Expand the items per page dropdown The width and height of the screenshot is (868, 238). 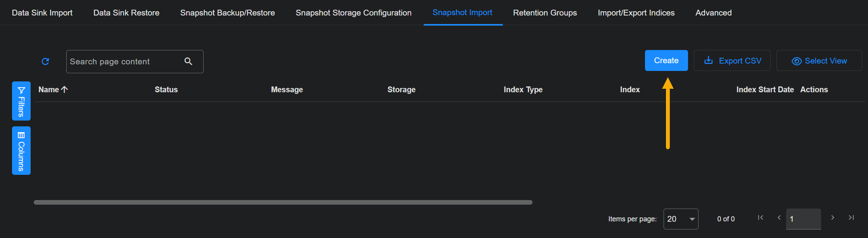pyautogui.click(x=681, y=219)
